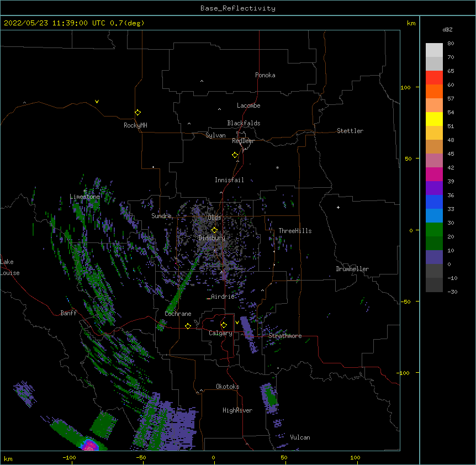
Task: Click the Cochrane label
Action: (x=178, y=314)
